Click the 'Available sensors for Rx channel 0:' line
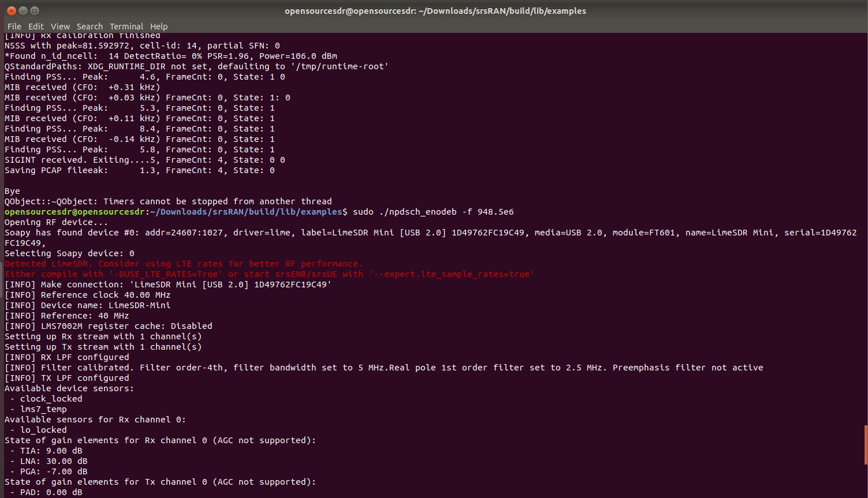Image resolution: width=868 pixels, height=498 pixels. [95, 420]
